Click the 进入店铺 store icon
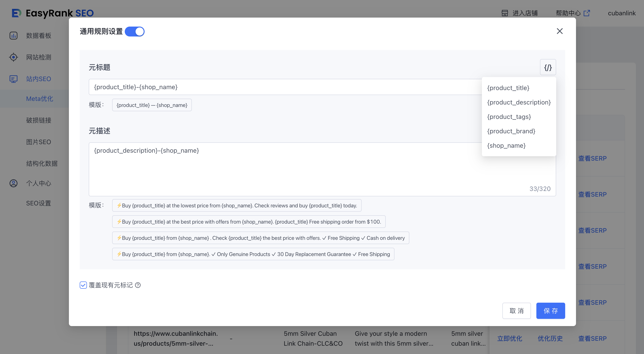 click(504, 13)
